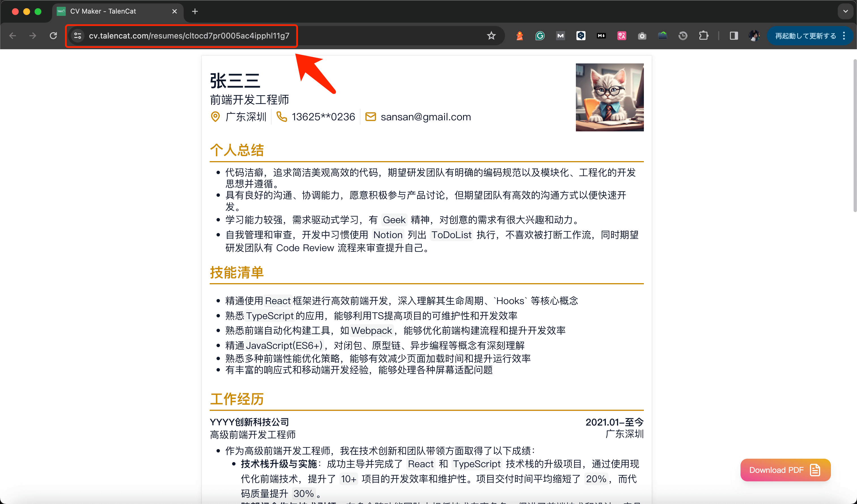Click the JavaScript(ES6+) tag in skills
Screen dimensions: 857x504
pos(284,345)
